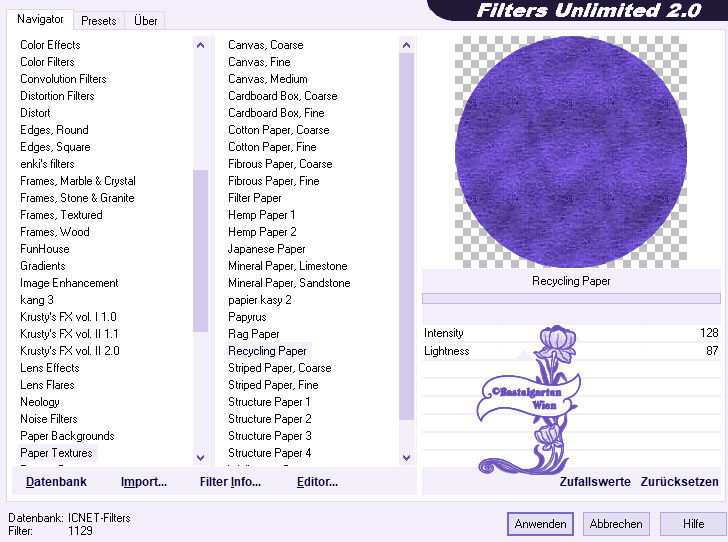The height and width of the screenshot is (542, 728).
Task: Open the Import... dialog
Action: 143,482
